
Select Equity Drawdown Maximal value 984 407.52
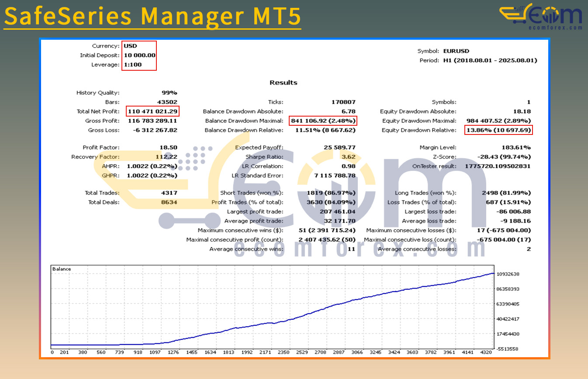pyautogui.click(x=499, y=121)
